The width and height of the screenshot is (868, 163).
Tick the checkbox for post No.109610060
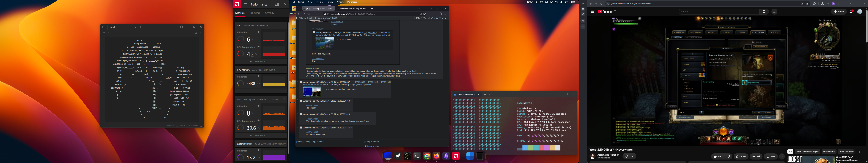coord(314,32)
